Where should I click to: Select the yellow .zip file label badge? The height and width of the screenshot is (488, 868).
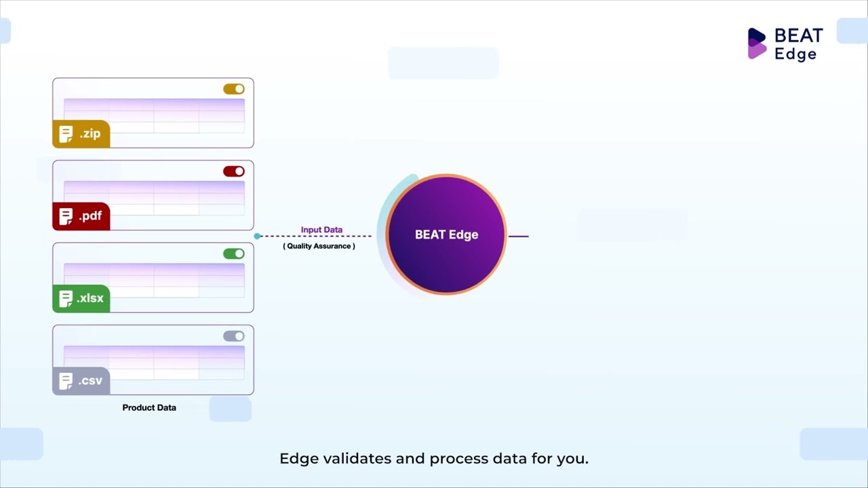tap(81, 134)
